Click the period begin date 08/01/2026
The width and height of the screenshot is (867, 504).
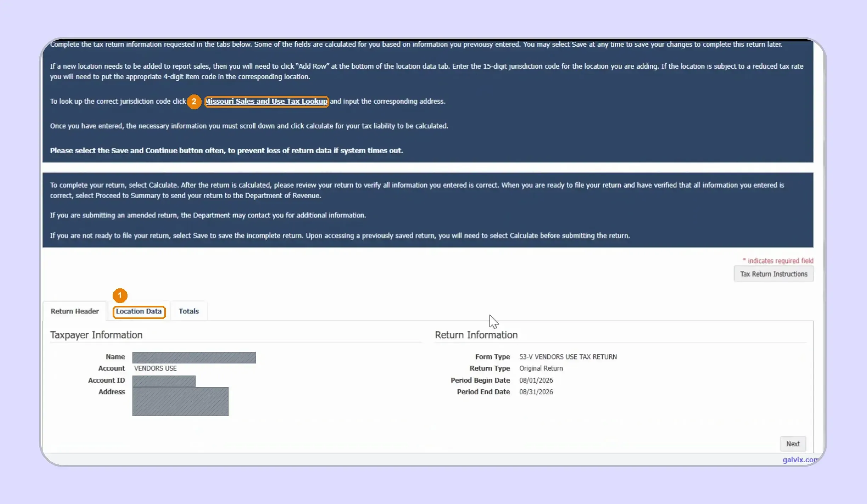tap(536, 380)
